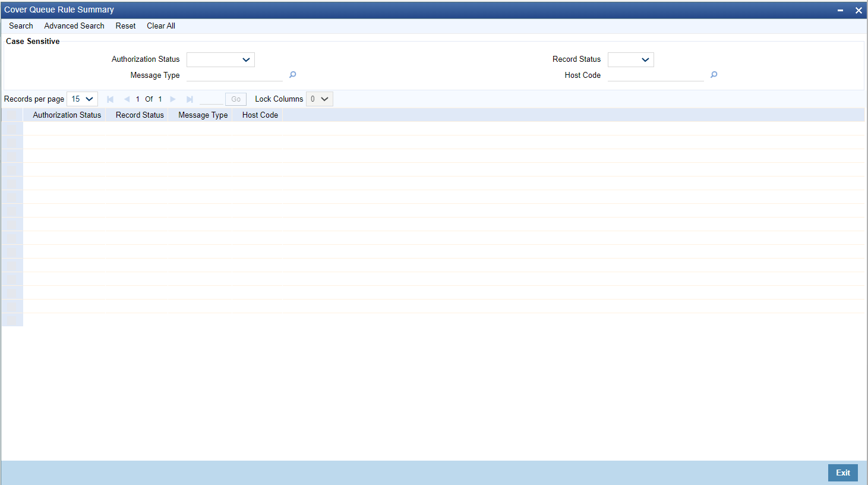Sort by Authorization Status column header
This screenshot has width=868, height=485.
67,115
